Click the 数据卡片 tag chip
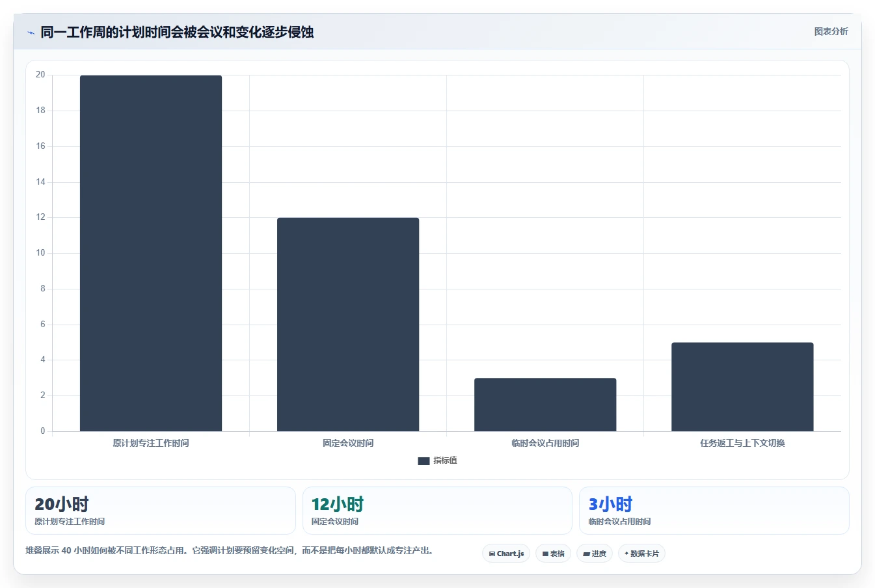Image resolution: width=875 pixels, height=588 pixels. 641,554
